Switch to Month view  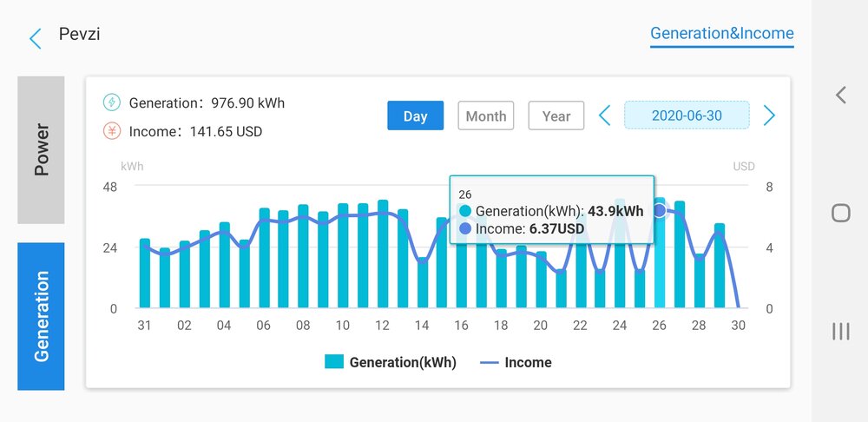tap(486, 115)
